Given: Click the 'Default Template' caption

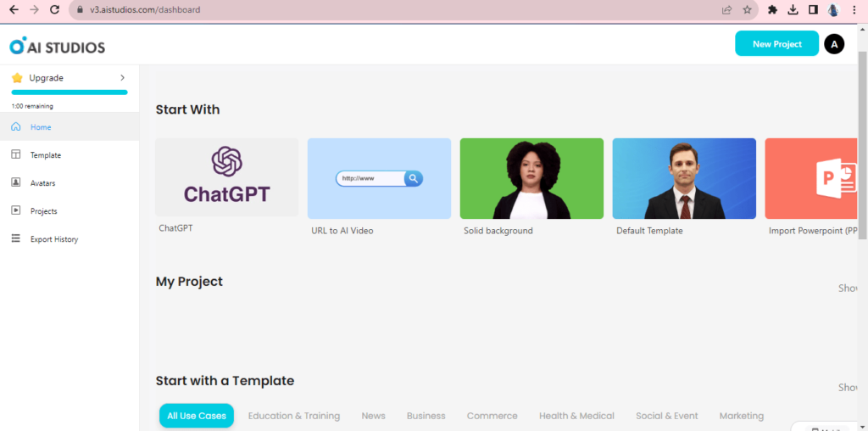Looking at the screenshot, I should coord(649,231).
